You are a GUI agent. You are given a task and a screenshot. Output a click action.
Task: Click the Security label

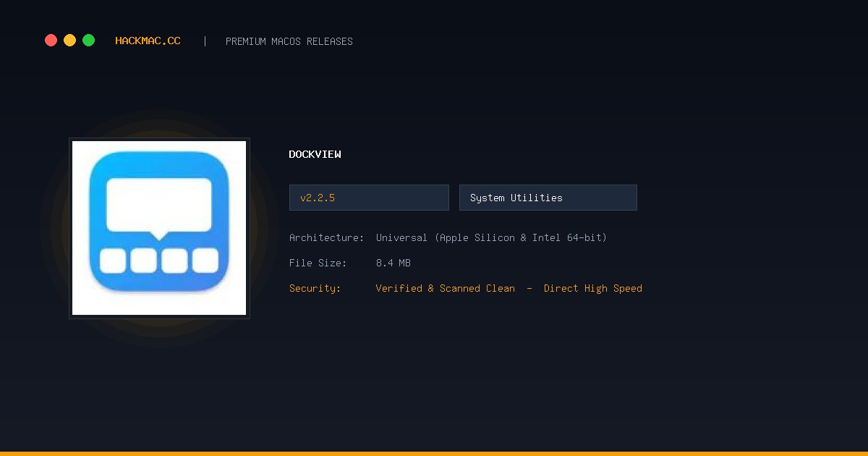pos(315,288)
